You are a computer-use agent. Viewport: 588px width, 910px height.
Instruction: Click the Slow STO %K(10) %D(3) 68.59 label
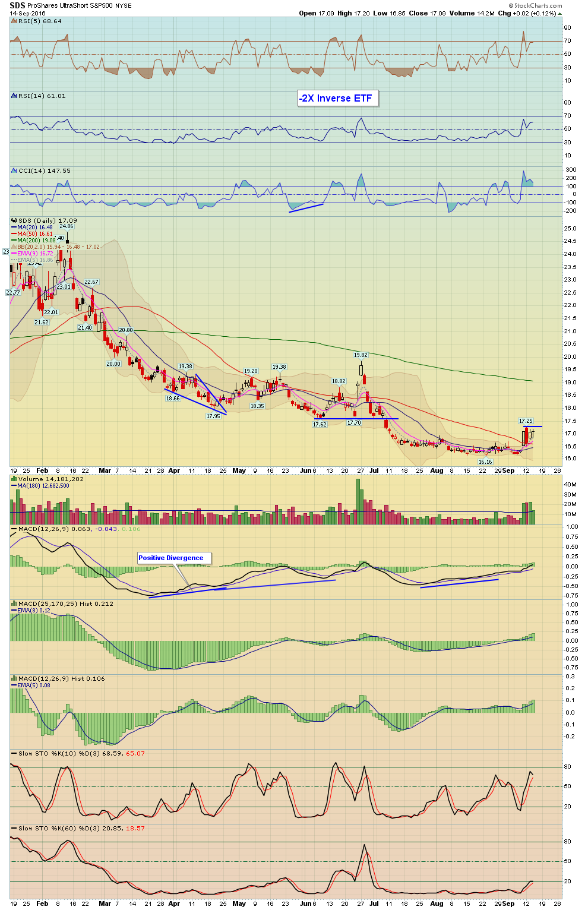[x=71, y=753]
